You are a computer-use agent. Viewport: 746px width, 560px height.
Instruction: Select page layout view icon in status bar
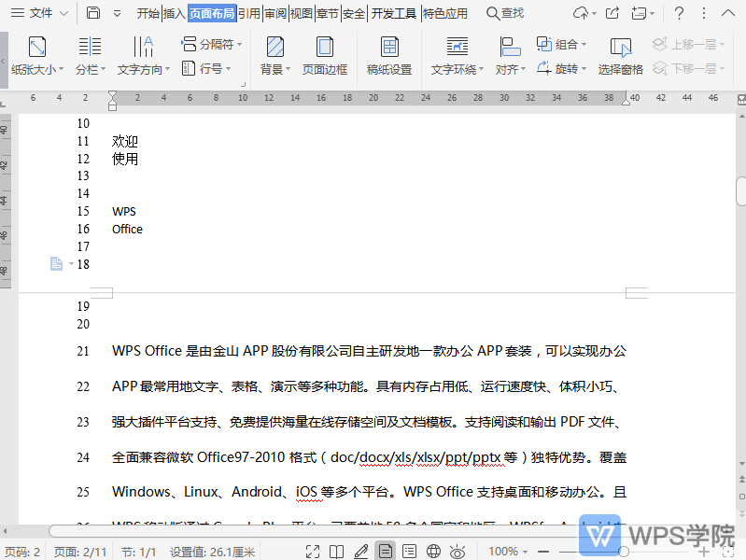coord(386,552)
